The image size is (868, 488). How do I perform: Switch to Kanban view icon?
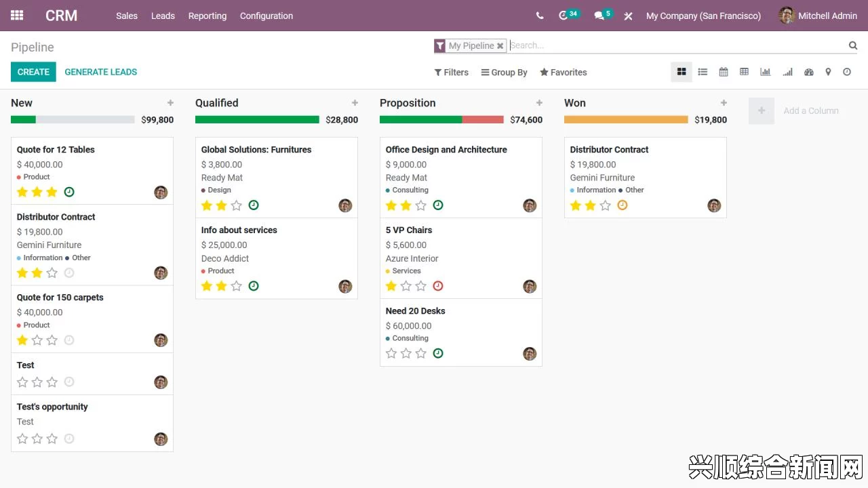click(682, 72)
